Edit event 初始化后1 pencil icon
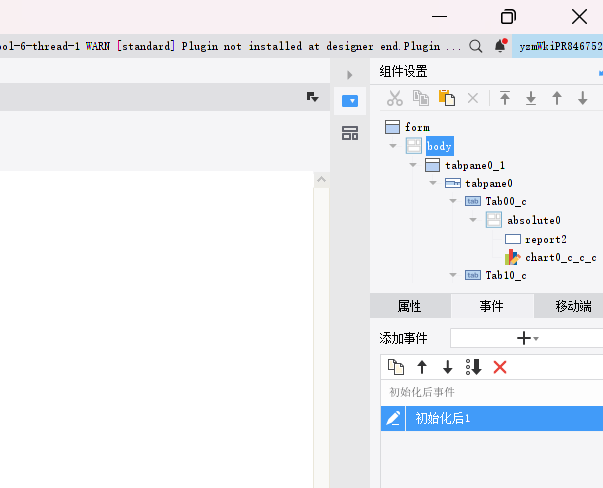The height and width of the screenshot is (488, 603). (x=393, y=418)
